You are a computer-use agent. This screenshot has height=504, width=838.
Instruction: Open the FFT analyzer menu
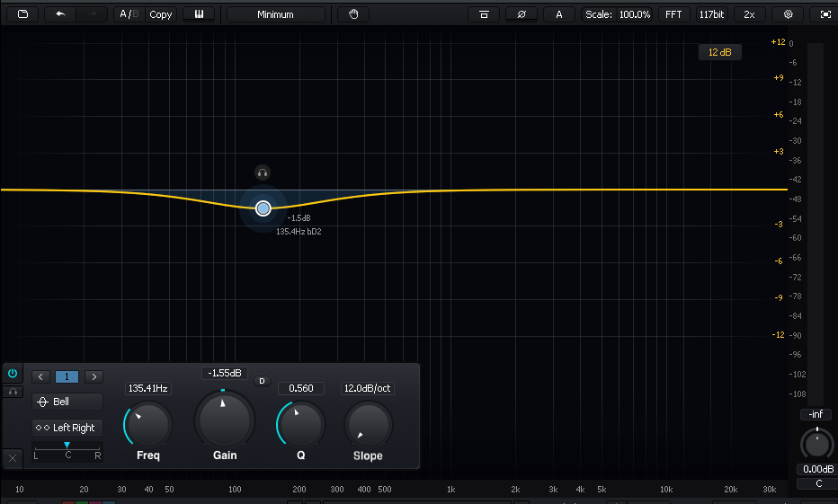[673, 14]
